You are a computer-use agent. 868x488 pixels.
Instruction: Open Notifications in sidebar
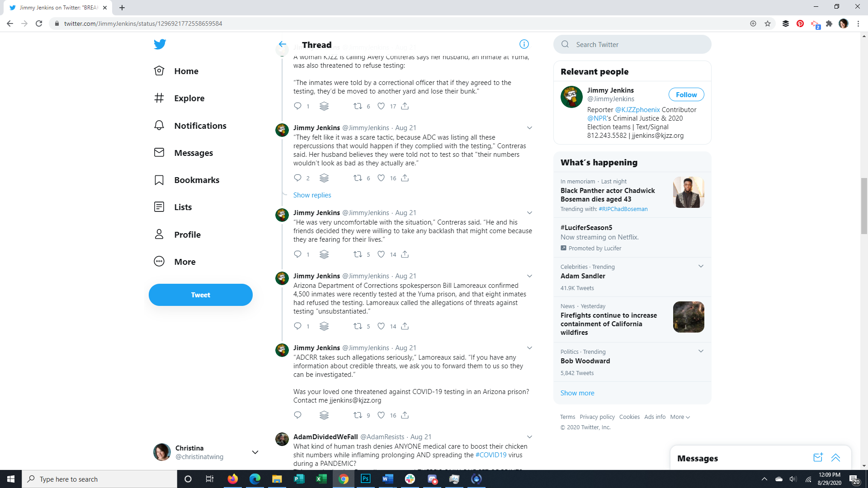click(200, 126)
